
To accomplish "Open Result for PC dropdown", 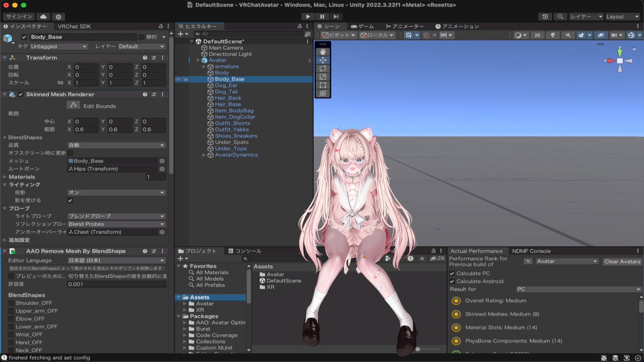I will pos(579,289).
